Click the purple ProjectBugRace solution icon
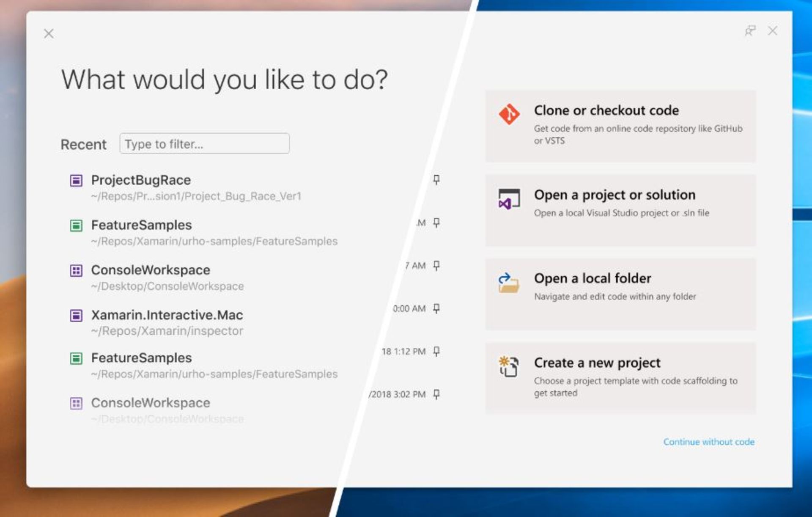The width and height of the screenshot is (812, 517). [76, 181]
